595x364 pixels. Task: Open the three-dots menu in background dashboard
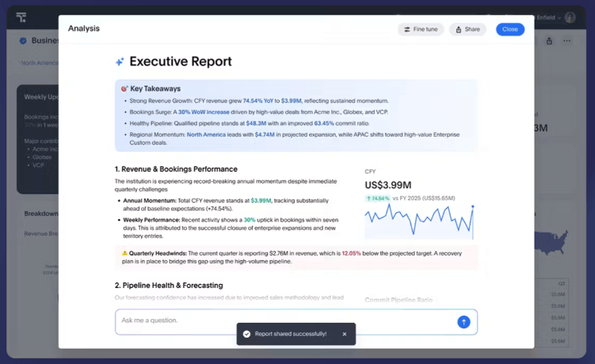[x=566, y=40]
